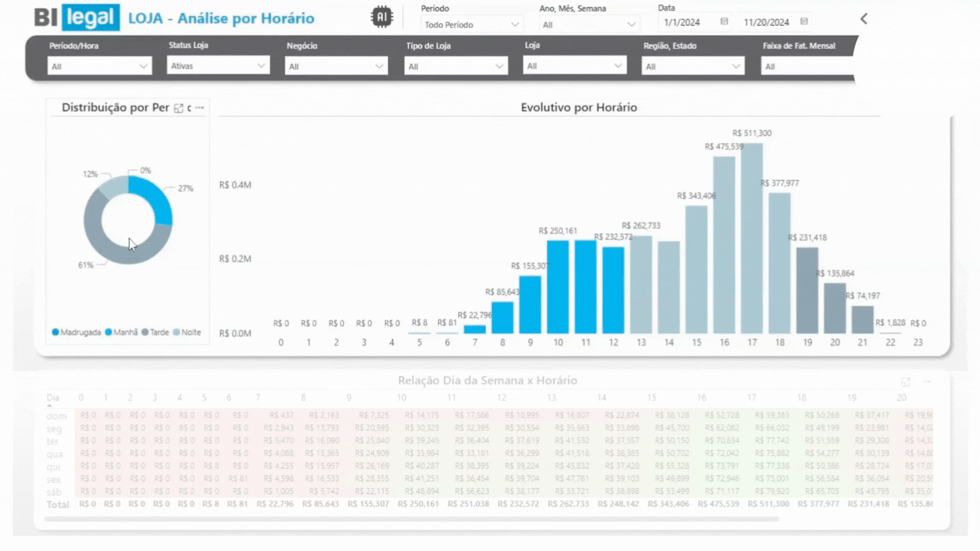This screenshot has width=980, height=551.
Task: Expand the Região, Estado filter
Action: (x=693, y=66)
